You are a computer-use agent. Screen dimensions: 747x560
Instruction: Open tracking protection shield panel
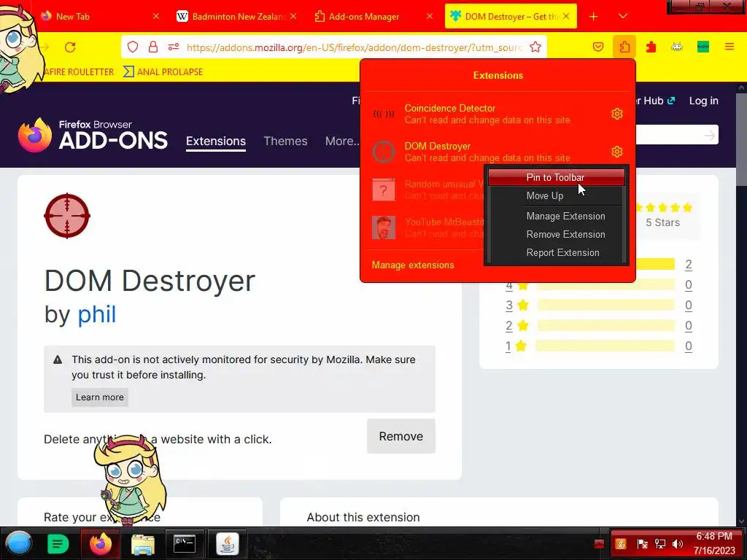tap(133, 47)
